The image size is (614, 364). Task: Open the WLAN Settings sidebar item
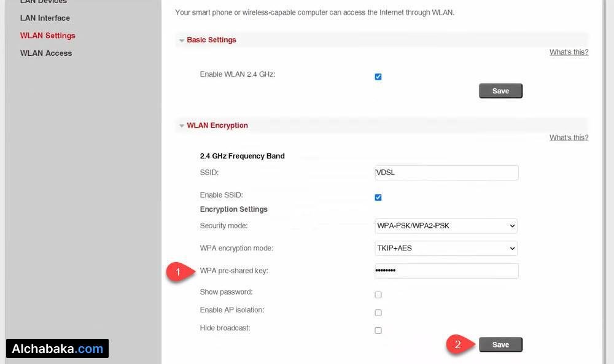click(x=47, y=35)
